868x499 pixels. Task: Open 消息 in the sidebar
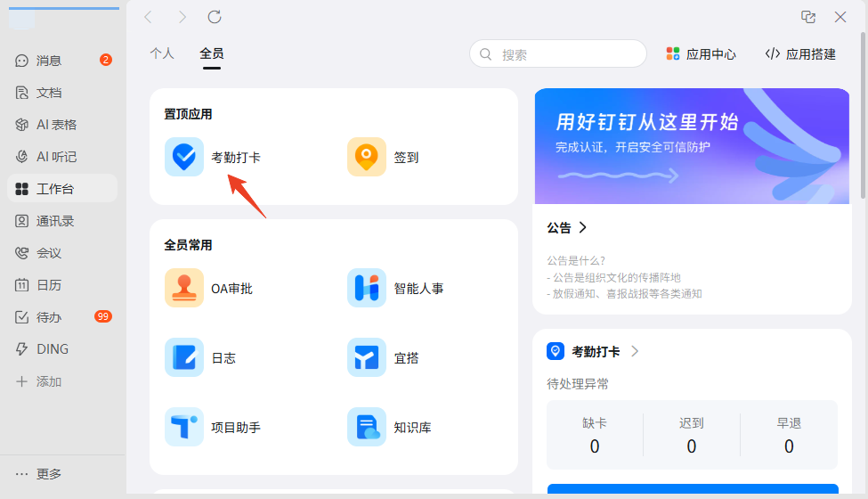coord(62,61)
